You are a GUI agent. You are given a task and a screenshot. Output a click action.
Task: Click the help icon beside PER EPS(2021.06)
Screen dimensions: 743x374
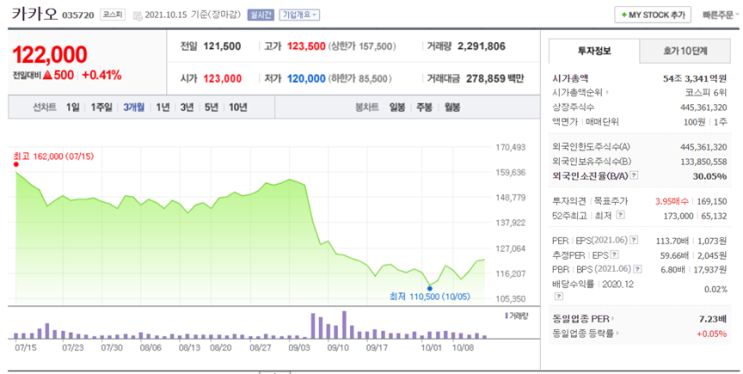click(634, 240)
